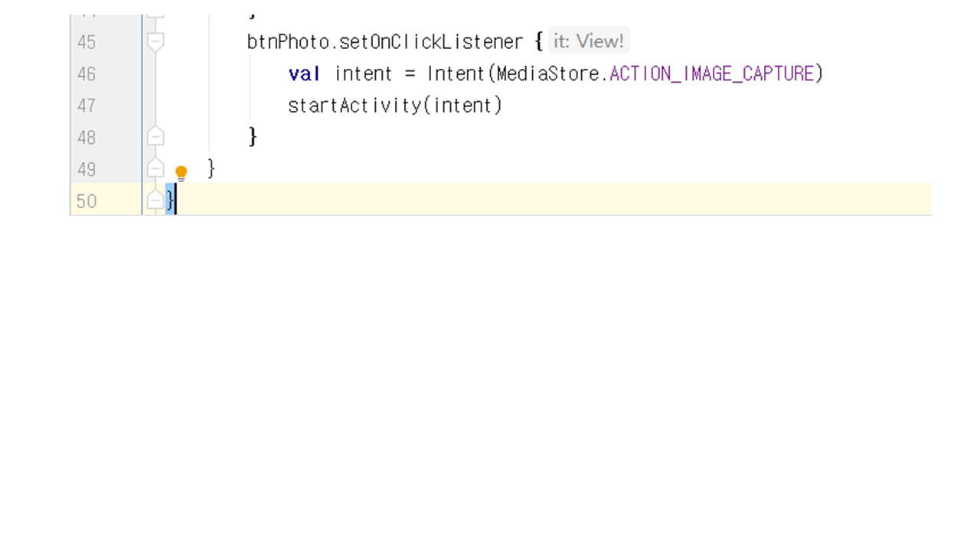Click the fold end marker on line 49
980x551 pixels.
click(155, 168)
